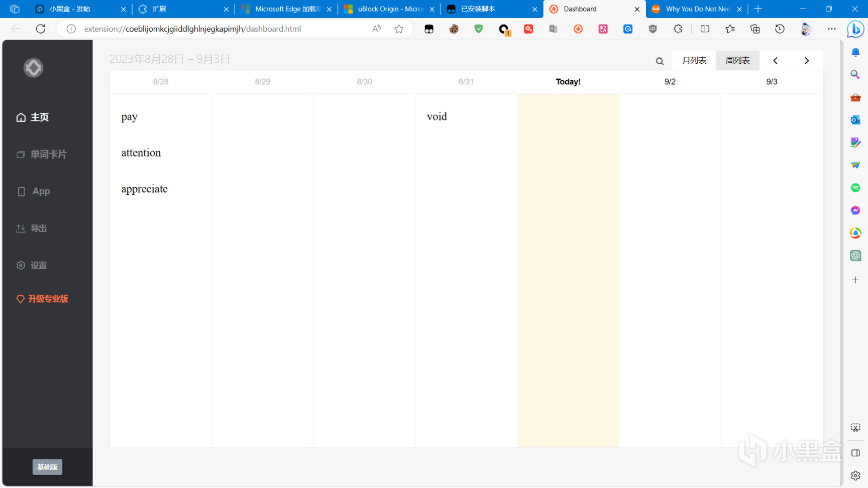Click the dashboard logo in the sidebar
The height and width of the screenshot is (488, 868).
(x=33, y=68)
